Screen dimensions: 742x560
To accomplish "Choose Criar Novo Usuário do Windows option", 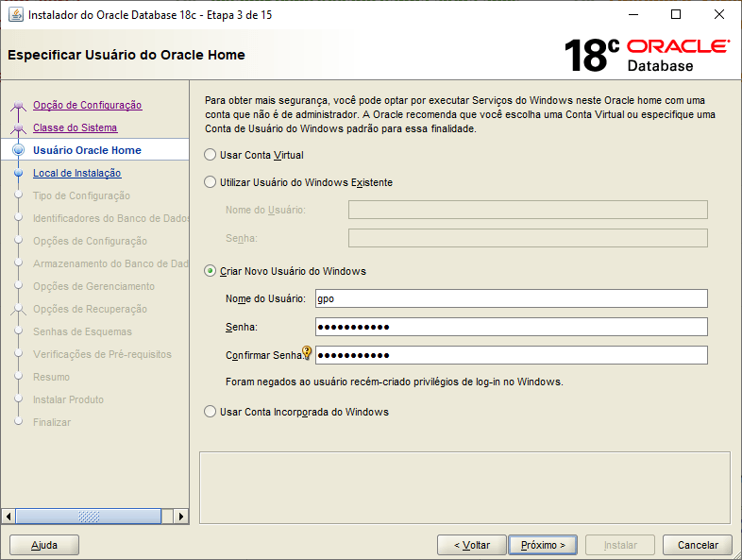I will pos(211,271).
